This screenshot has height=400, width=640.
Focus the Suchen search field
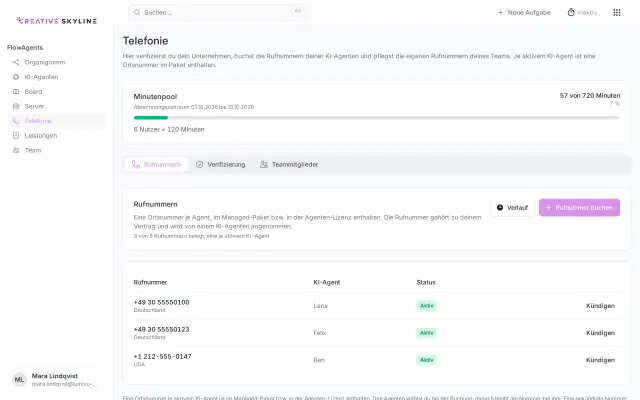219,13
